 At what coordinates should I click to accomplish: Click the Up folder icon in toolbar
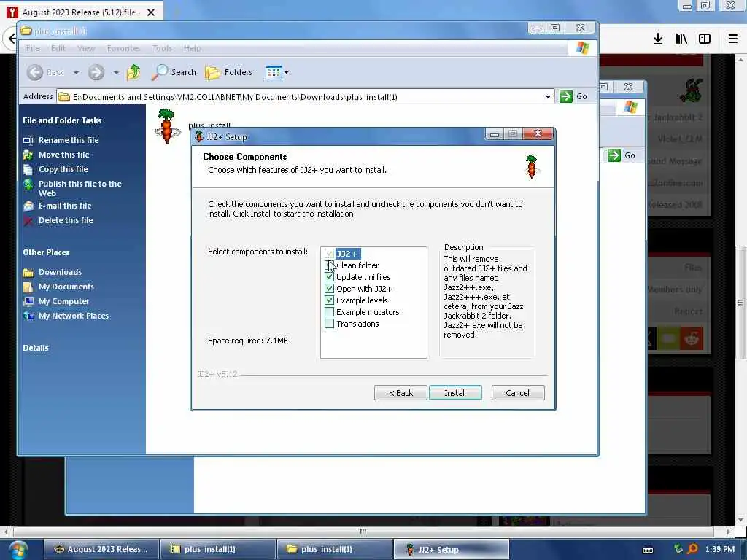click(133, 72)
